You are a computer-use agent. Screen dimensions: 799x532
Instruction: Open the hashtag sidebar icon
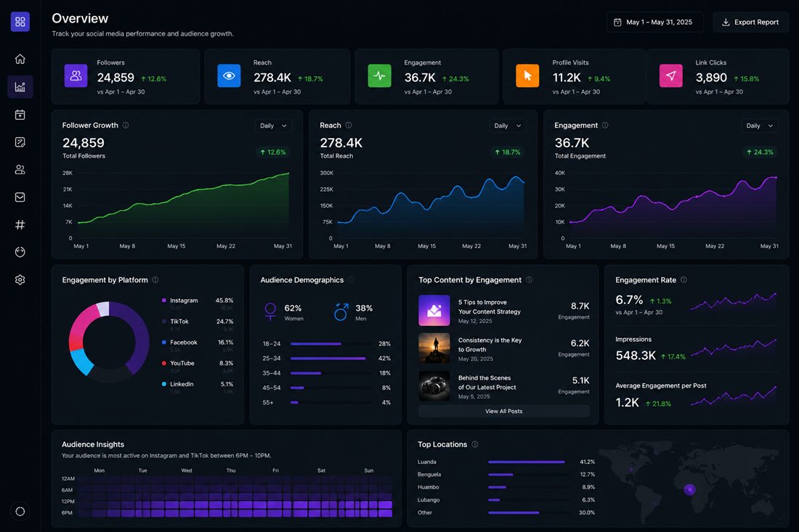point(20,224)
